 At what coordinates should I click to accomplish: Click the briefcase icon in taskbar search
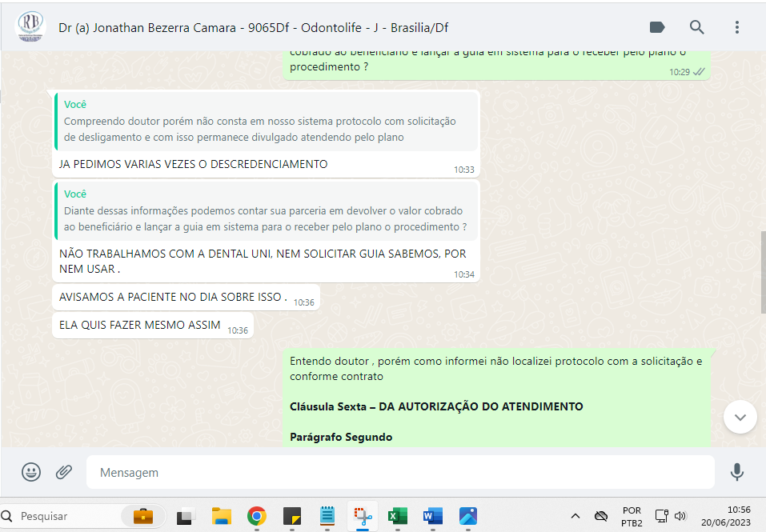pos(142,516)
